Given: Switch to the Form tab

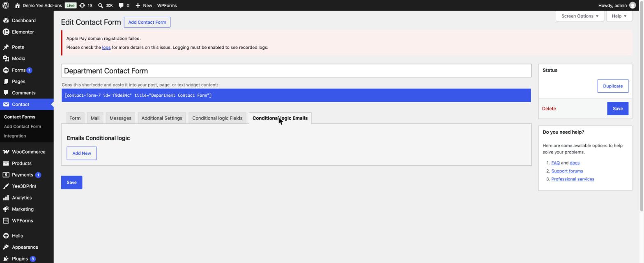Looking at the screenshot, I should click(x=75, y=118).
